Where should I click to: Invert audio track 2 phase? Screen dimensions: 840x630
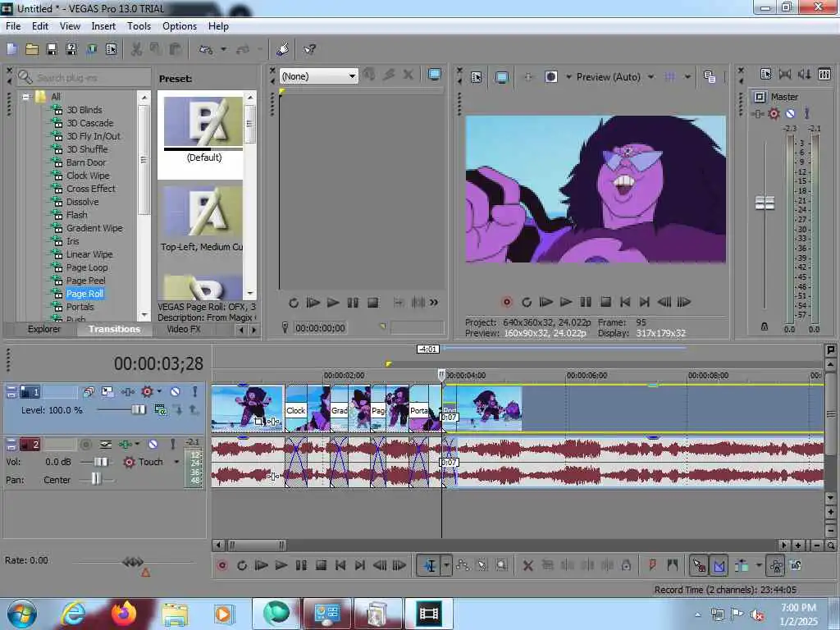tap(106, 444)
